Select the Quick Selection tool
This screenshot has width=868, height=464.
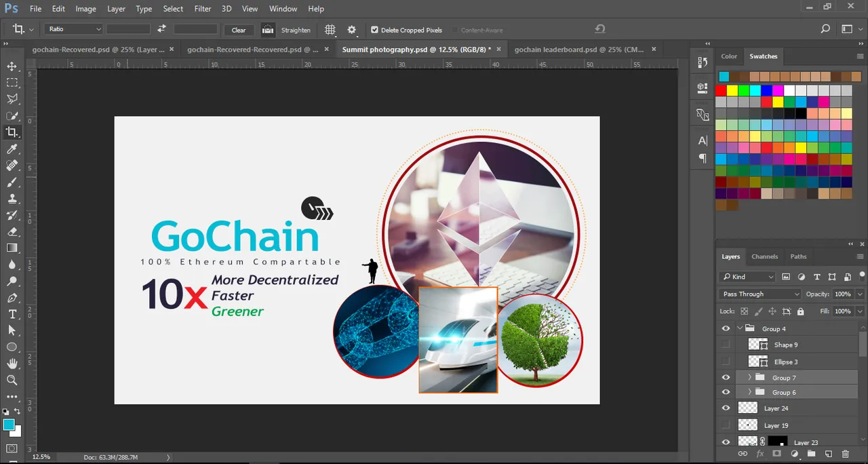[12, 115]
